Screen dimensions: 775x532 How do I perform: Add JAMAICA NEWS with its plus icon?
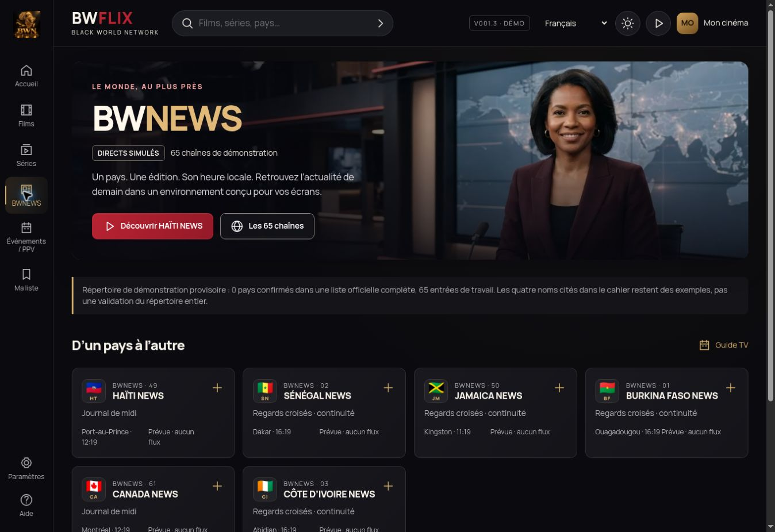click(559, 388)
